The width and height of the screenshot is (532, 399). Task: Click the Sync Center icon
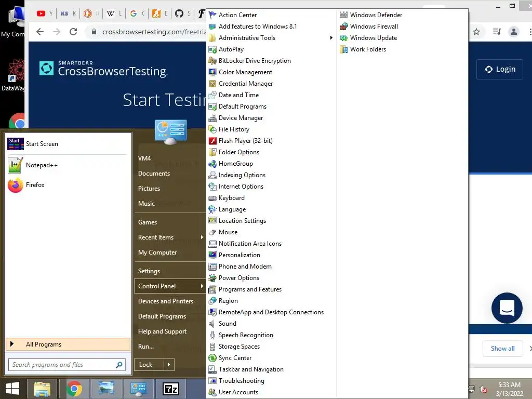point(212,358)
